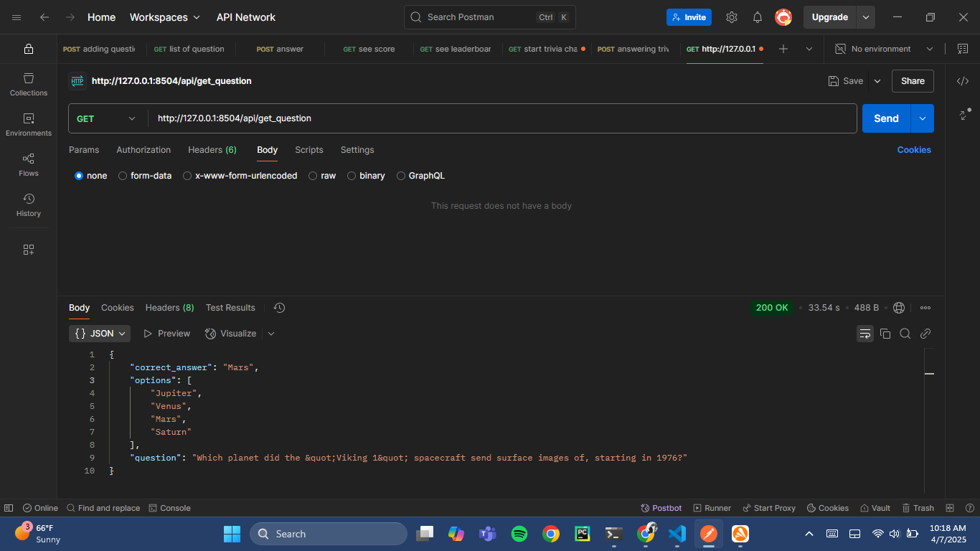Open the Collections sidebar panel
980x551 pixels.
(x=29, y=84)
